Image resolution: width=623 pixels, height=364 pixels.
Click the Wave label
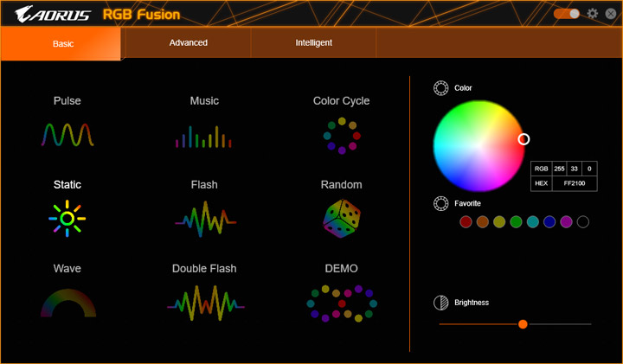click(x=67, y=268)
